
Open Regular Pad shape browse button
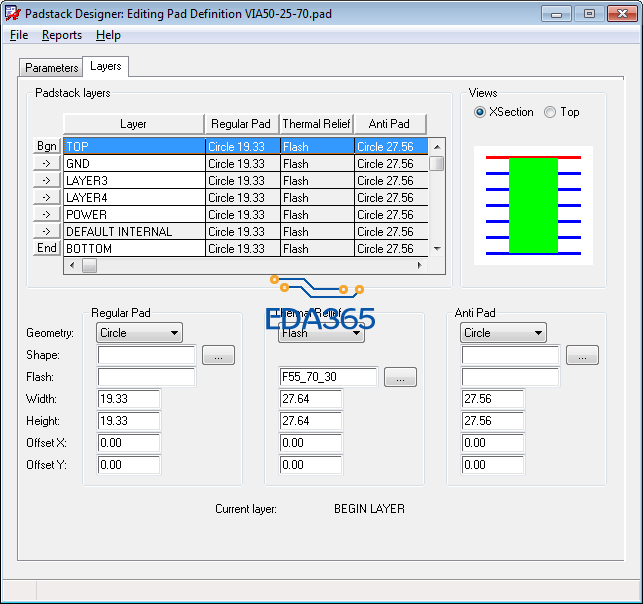[x=218, y=355]
